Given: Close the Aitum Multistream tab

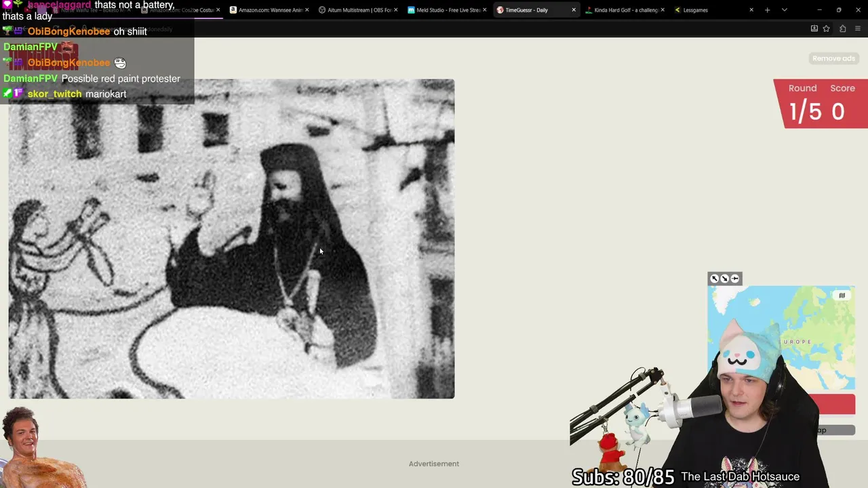Looking at the screenshot, I should pos(396,10).
